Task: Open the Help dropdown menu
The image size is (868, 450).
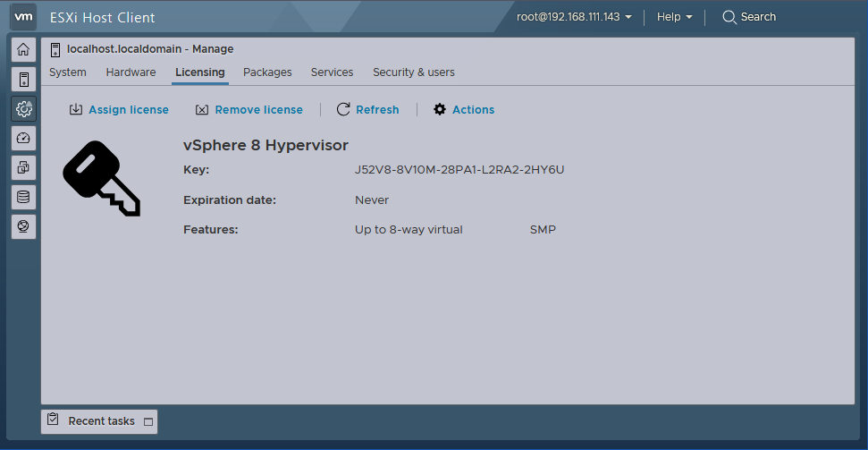Action: (x=674, y=17)
